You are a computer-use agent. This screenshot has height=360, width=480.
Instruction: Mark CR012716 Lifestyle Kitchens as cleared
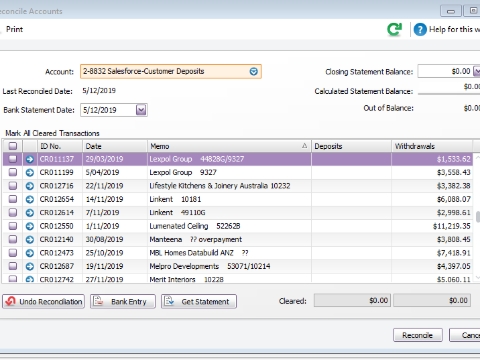[x=13, y=186]
